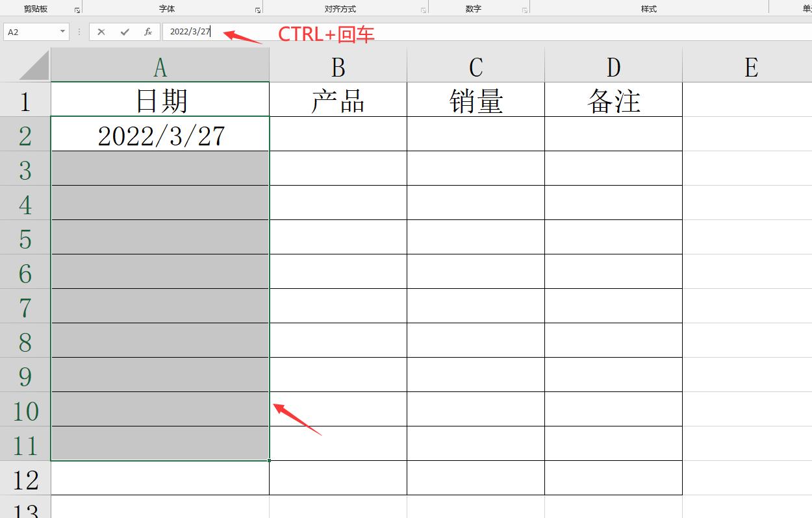The image size is (812, 518).
Task: Open the Name Box dropdown arrow
Action: pos(63,31)
